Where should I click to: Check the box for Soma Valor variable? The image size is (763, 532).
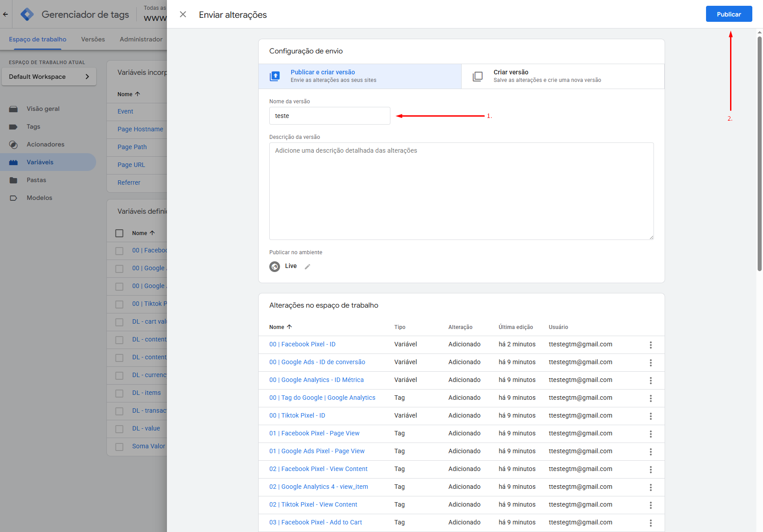[119, 447]
